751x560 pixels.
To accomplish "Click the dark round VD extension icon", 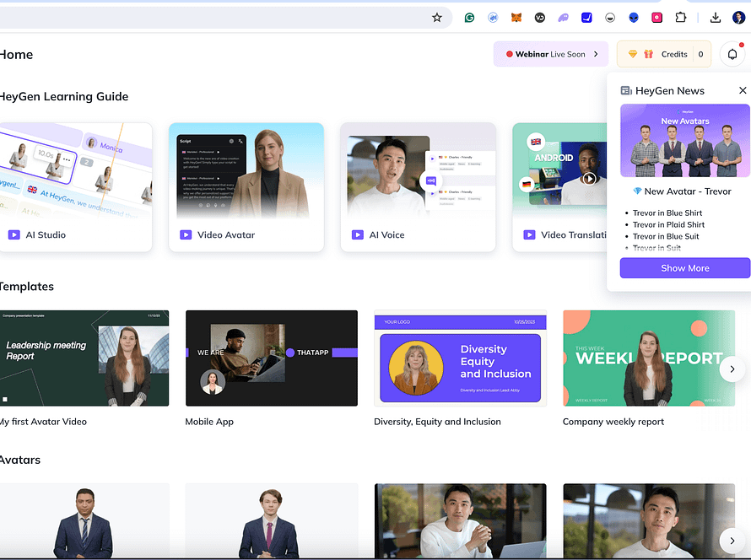I will (540, 18).
